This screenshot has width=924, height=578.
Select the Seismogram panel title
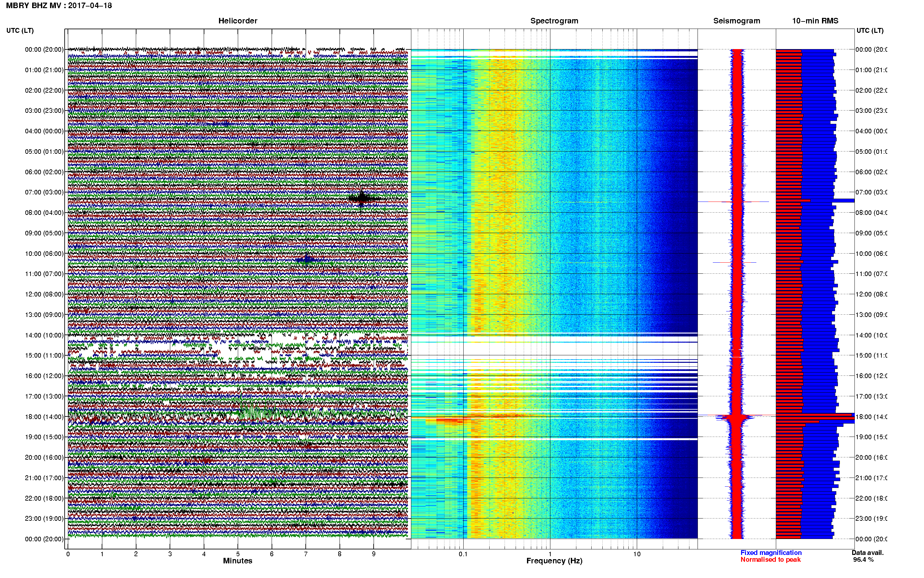click(x=737, y=21)
